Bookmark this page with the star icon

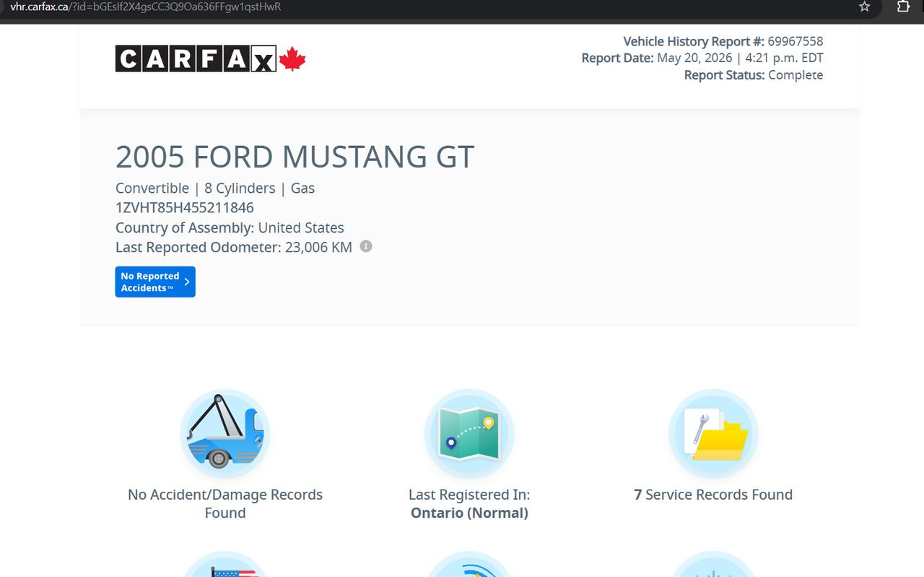[865, 6]
